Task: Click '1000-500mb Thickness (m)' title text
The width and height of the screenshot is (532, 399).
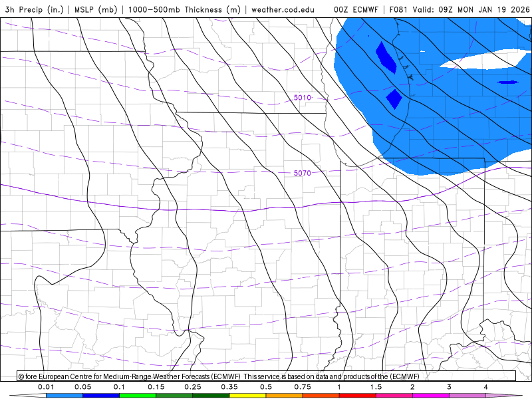Action: (184, 9)
